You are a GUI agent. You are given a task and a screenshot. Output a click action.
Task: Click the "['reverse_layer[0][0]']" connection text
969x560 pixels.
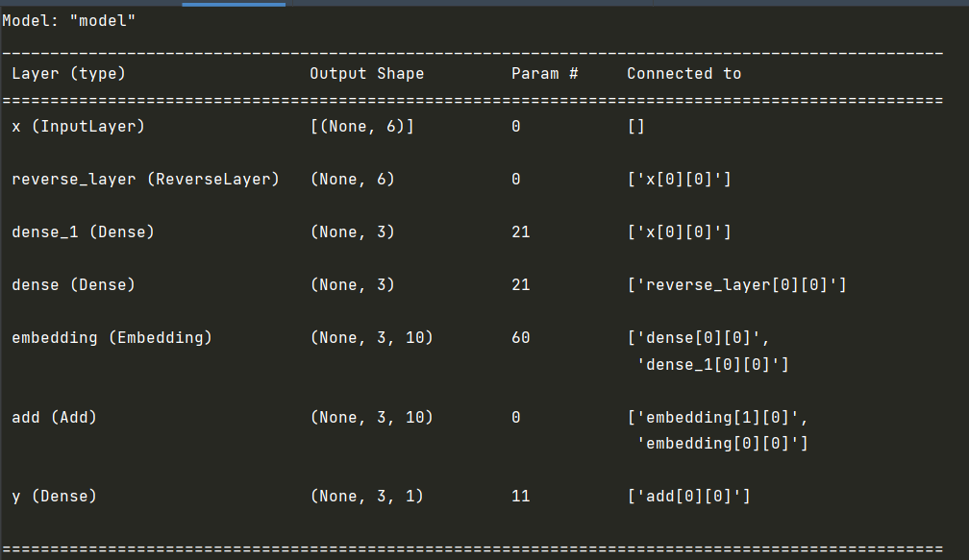[736, 285]
